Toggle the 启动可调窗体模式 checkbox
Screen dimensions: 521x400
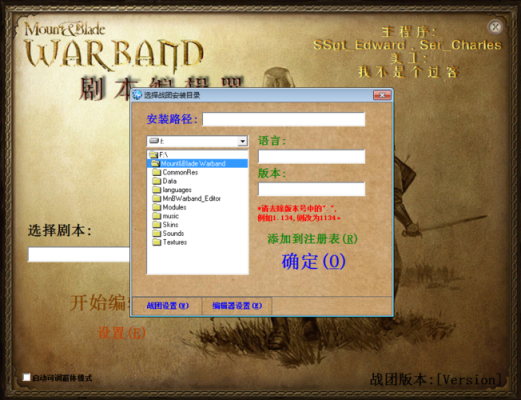26,377
